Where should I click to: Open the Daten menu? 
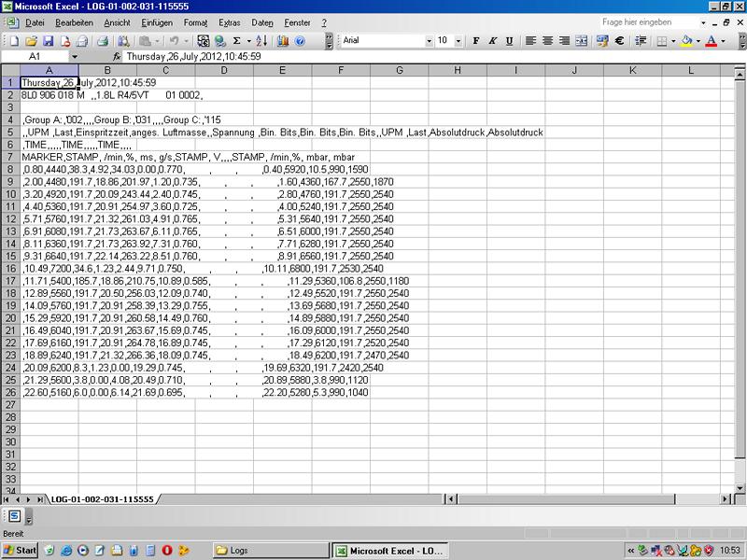[262, 21]
